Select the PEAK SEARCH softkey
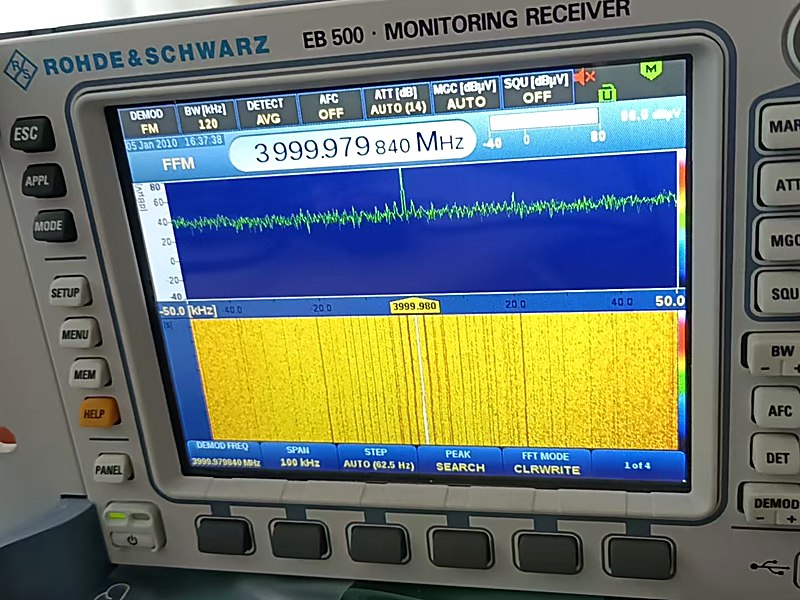Viewport: 800px width, 600px height. point(459,461)
